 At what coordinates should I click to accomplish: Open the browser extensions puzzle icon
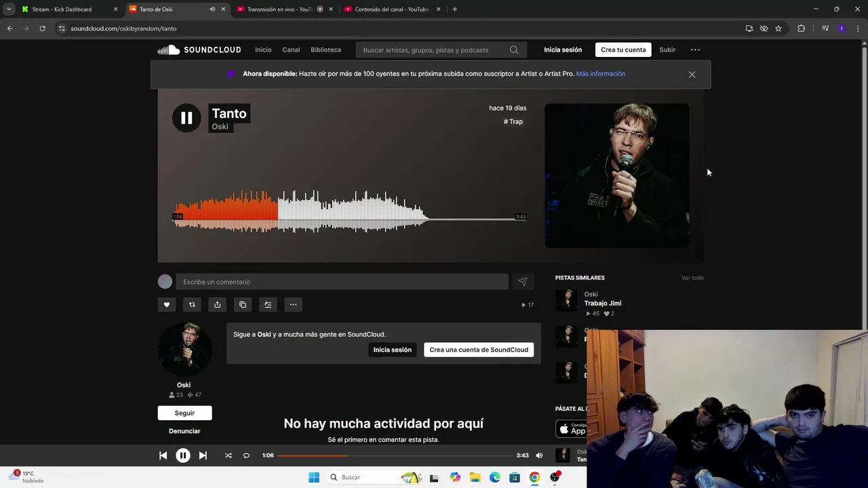802,28
